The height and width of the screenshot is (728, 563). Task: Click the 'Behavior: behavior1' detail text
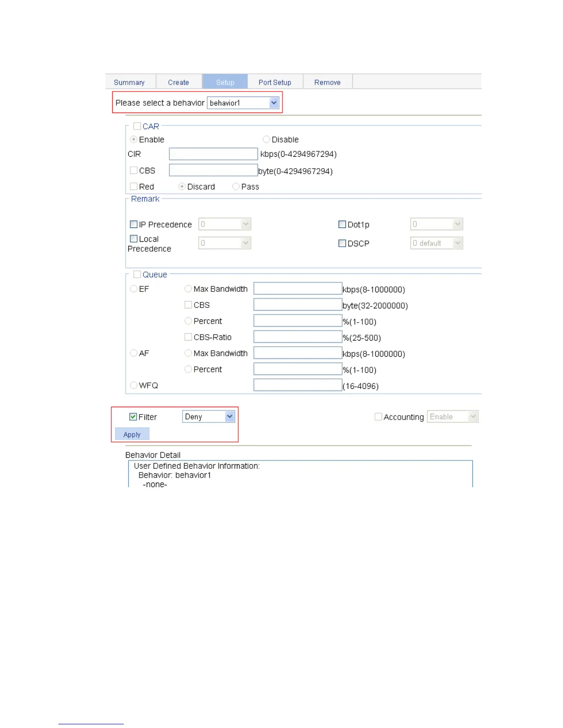175,475
